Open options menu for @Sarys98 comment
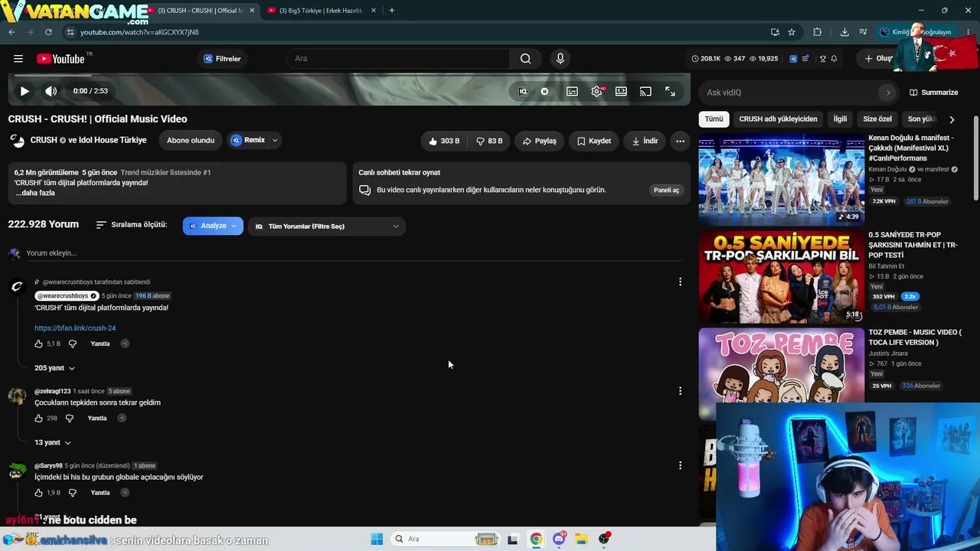The height and width of the screenshot is (551, 980). click(x=680, y=465)
